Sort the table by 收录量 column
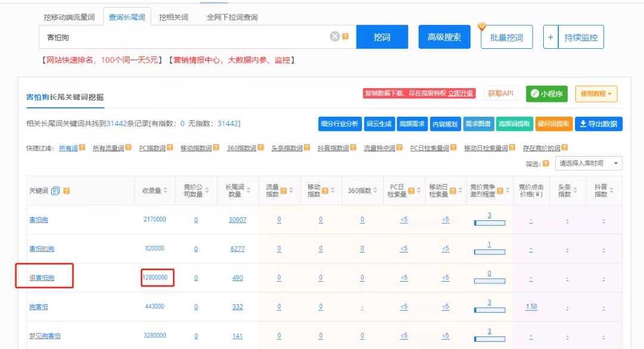The height and width of the screenshot is (349, 644). tap(165, 191)
